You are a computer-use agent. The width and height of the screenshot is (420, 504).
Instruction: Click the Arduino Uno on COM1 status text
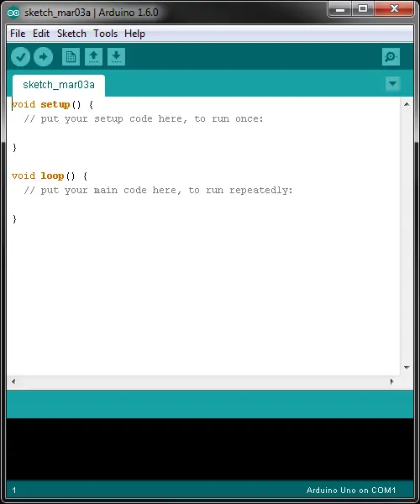click(x=351, y=491)
